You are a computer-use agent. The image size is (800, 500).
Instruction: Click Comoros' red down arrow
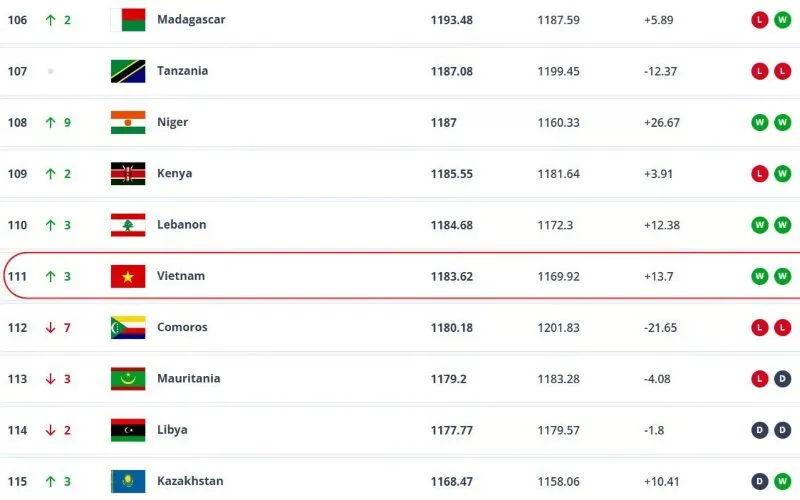tap(50, 327)
